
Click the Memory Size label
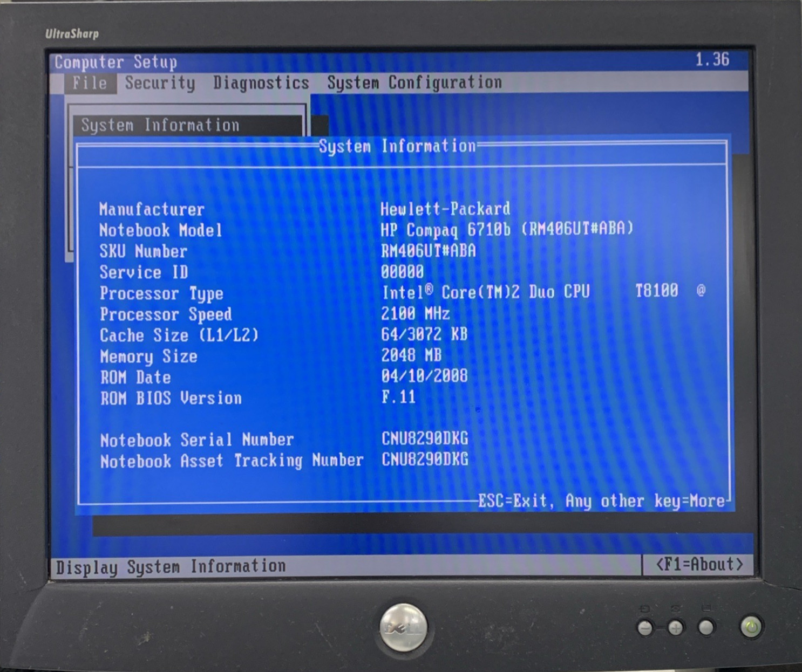(148, 356)
